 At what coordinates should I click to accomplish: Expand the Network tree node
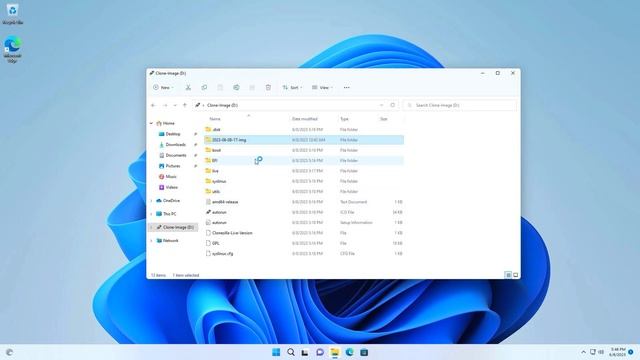pyautogui.click(x=151, y=241)
